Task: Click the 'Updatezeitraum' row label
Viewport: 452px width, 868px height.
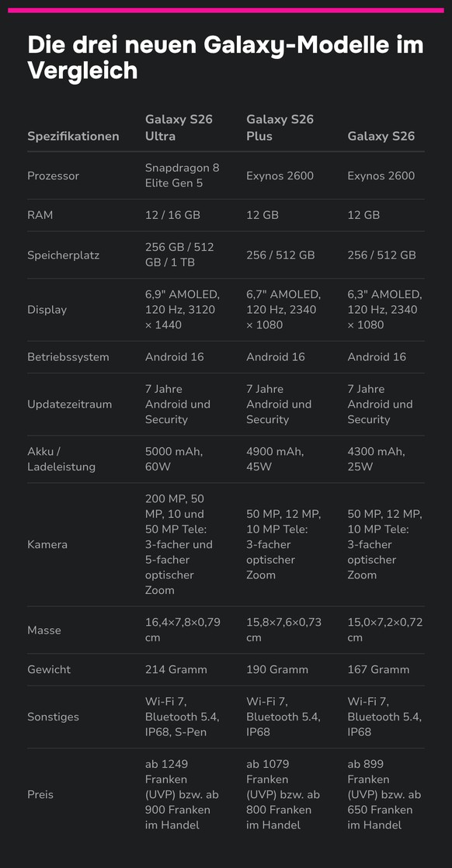Action: pyautogui.click(x=70, y=404)
